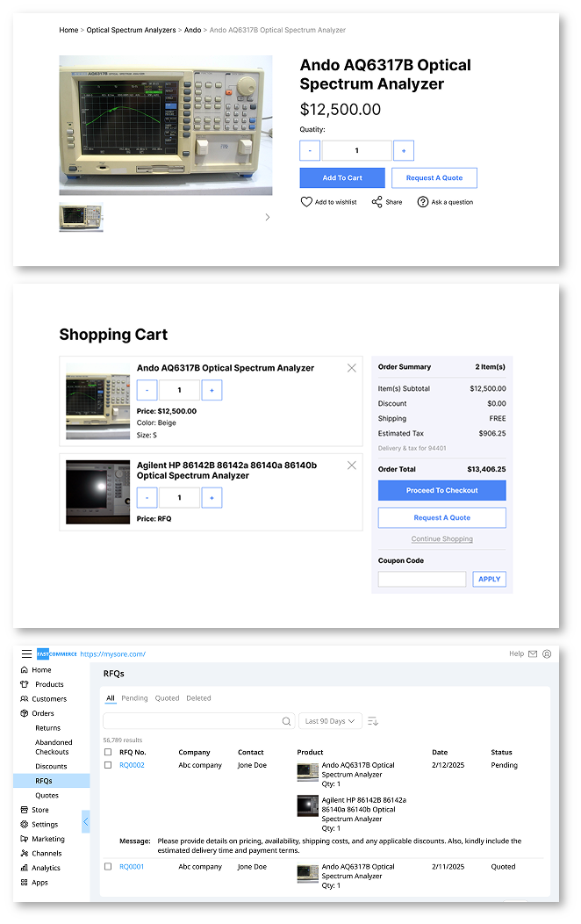581x924 pixels.
Task: Open the hamburger menu in admin panel
Action: 26,653
